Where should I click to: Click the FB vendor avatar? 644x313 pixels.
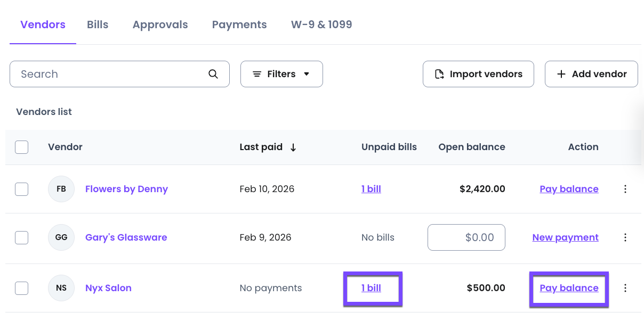(x=61, y=189)
